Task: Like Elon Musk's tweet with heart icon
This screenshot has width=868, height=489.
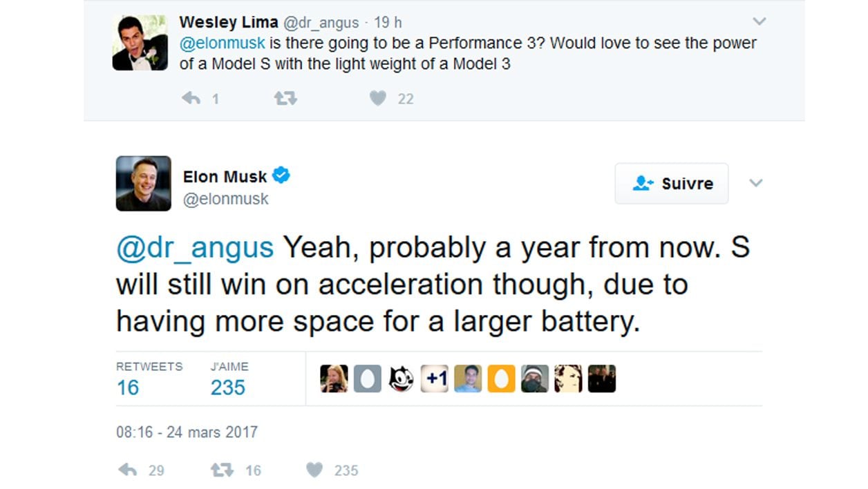Action: pyautogui.click(x=314, y=470)
